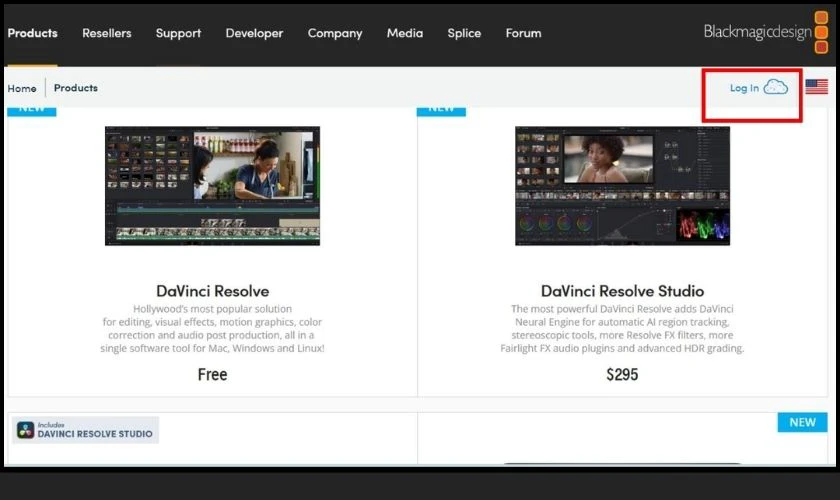Click the DaVinci Resolve Studio title
Image resolution: width=840 pixels, height=500 pixels.
click(x=622, y=291)
